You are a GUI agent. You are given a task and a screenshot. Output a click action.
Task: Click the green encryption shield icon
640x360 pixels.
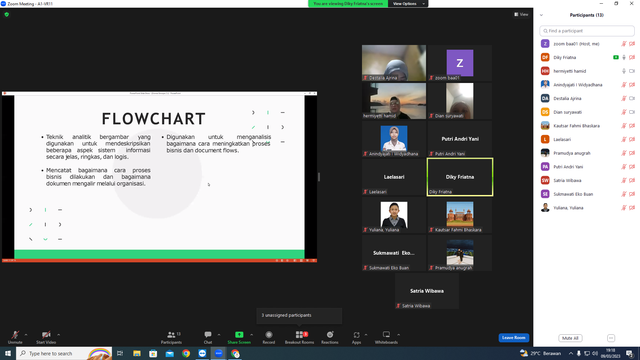tap(7, 14)
